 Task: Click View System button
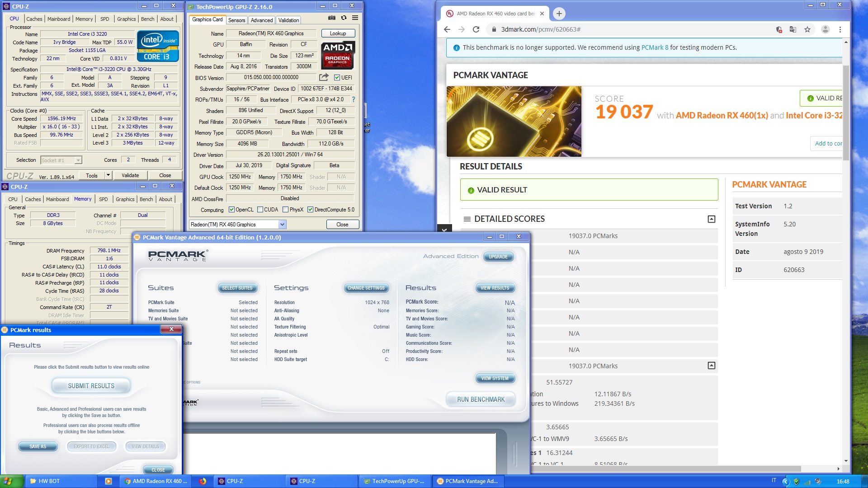[495, 378]
